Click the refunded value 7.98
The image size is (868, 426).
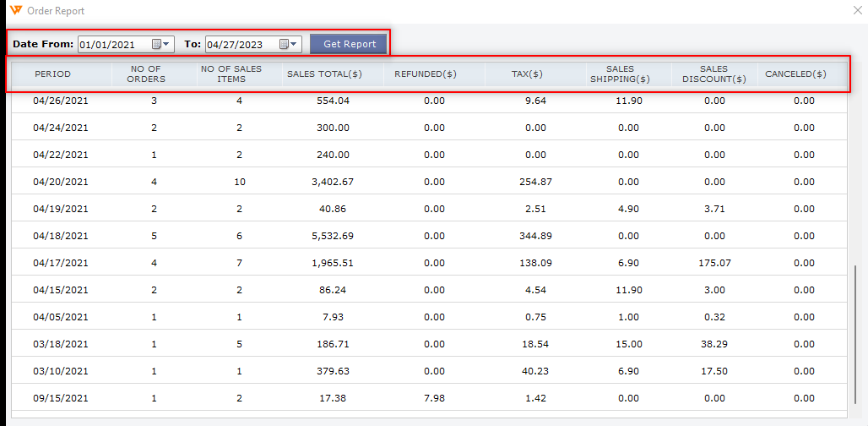tap(435, 398)
